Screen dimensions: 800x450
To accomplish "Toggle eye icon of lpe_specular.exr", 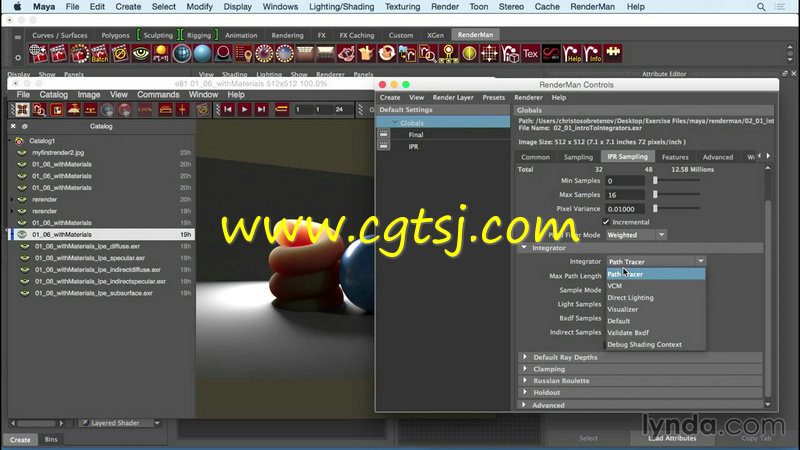I will coord(24,258).
